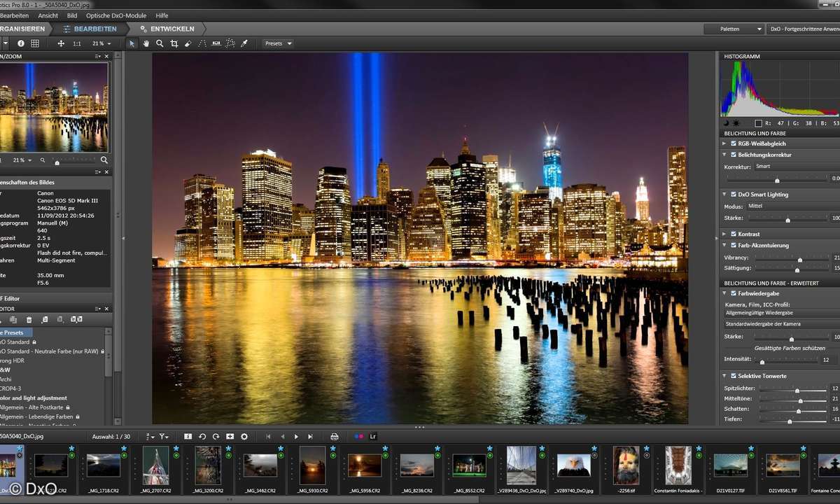840x504 pixels.
Task: Open Korrektur Smart dropdown
Action: tap(797, 167)
